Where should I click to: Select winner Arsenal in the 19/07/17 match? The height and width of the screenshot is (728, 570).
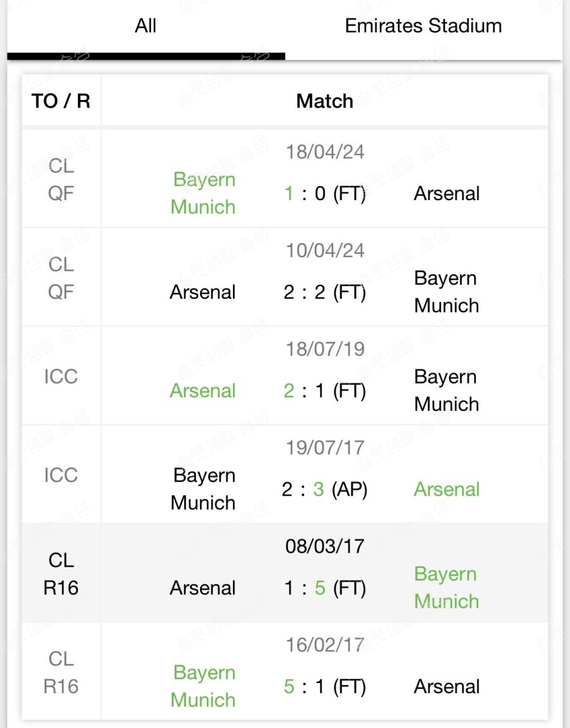point(446,489)
